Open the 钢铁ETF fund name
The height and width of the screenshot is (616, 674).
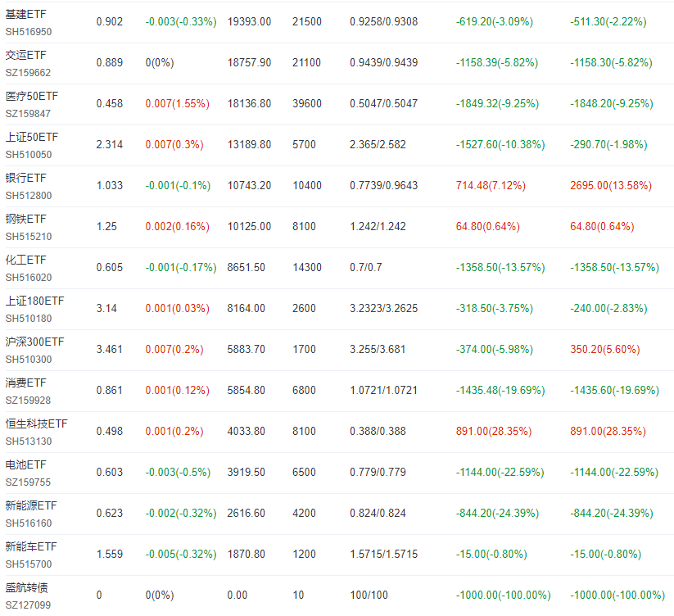pos(25,219)
